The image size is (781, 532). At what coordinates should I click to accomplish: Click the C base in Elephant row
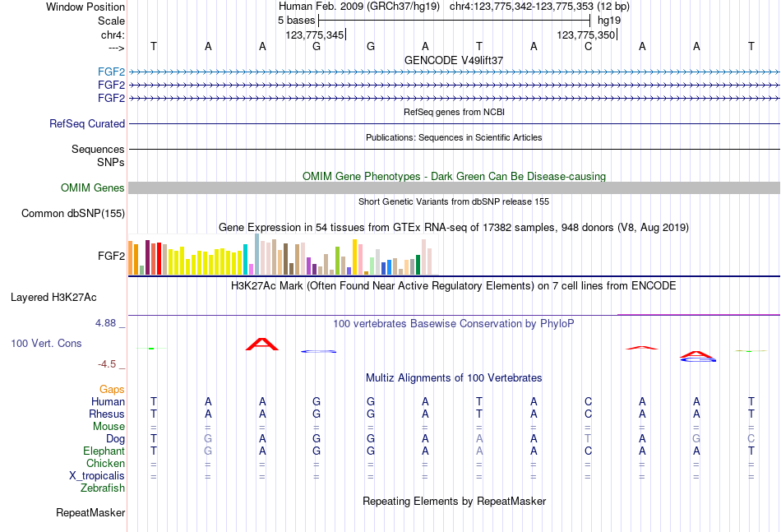coord(589,451)
